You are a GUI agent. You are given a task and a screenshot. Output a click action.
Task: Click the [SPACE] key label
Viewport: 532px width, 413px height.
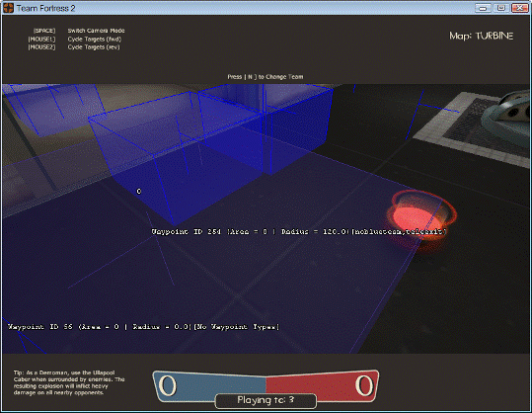click(44, 31)
